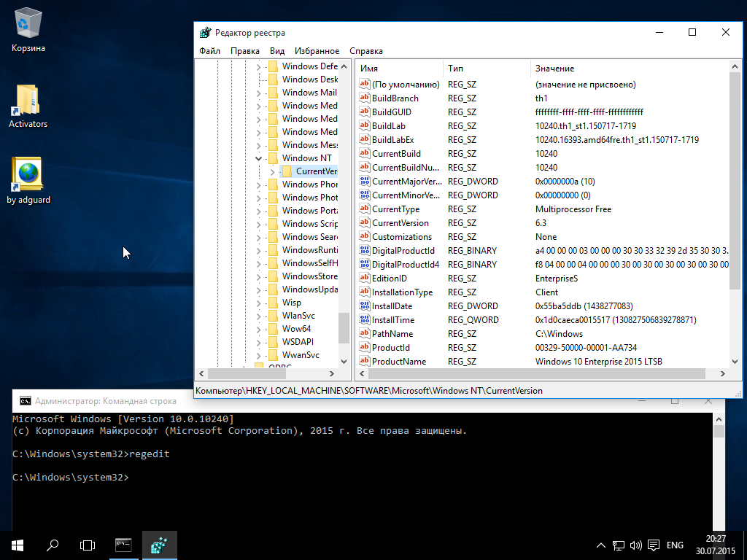Open the Action Center notifications icon

654,545
